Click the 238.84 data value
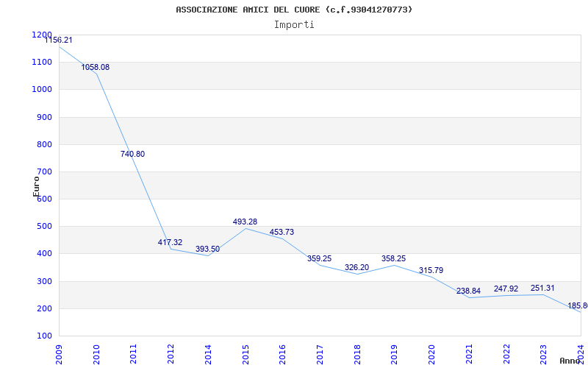 click(x=468, y=291)
